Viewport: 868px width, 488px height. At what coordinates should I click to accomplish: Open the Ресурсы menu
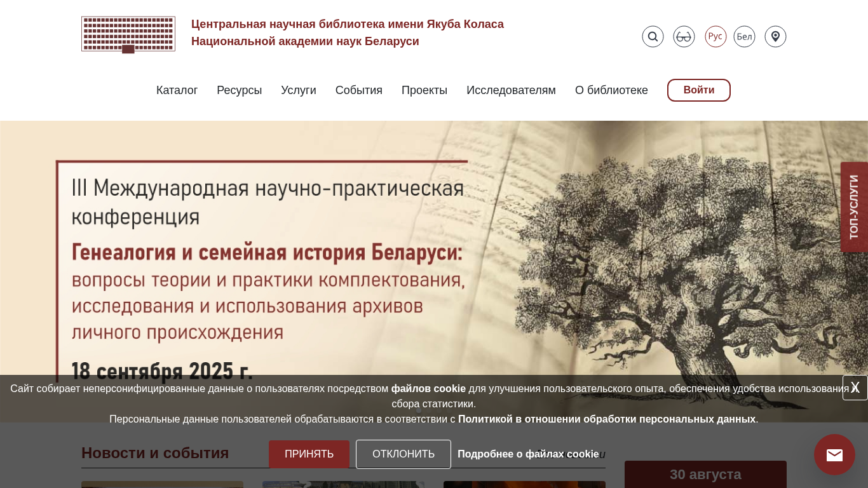tap(240, 90)
